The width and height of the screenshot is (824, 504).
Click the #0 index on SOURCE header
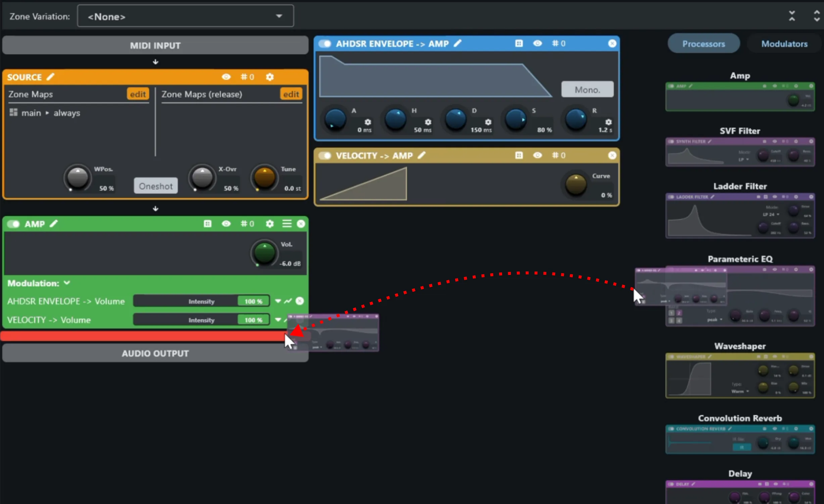[x=247, y=77]
